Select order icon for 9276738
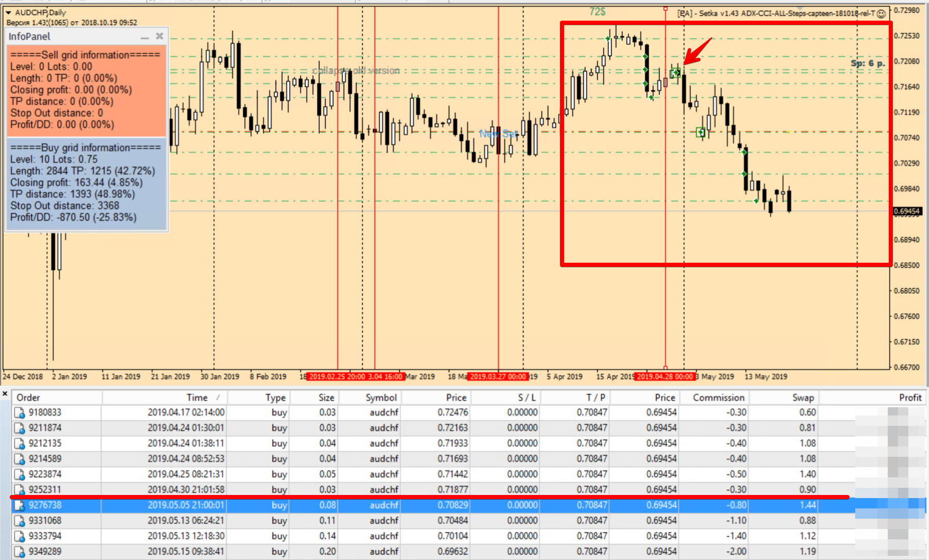 [x=20, y=506]
